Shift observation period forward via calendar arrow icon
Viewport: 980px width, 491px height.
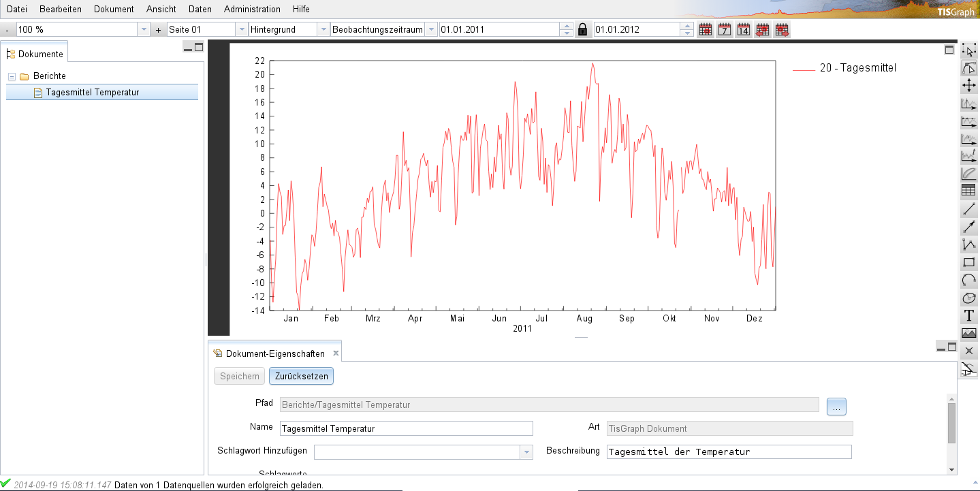780,29
